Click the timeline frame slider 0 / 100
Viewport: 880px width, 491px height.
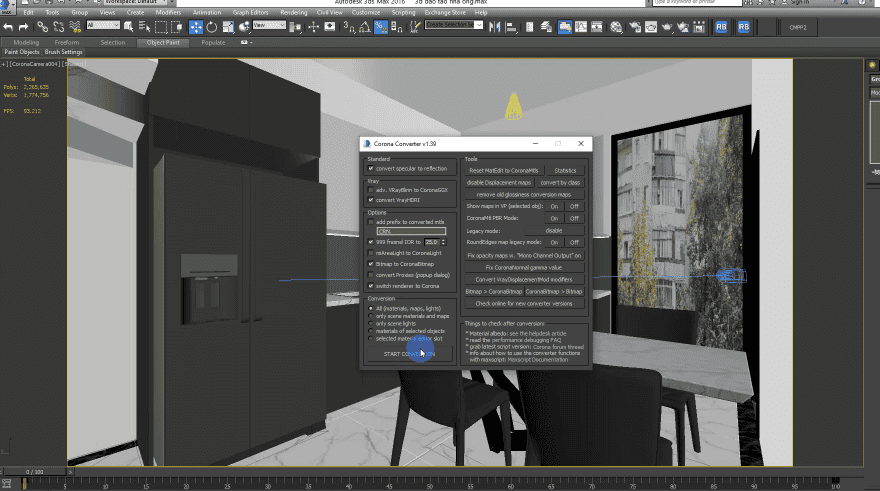click(34, 472)
